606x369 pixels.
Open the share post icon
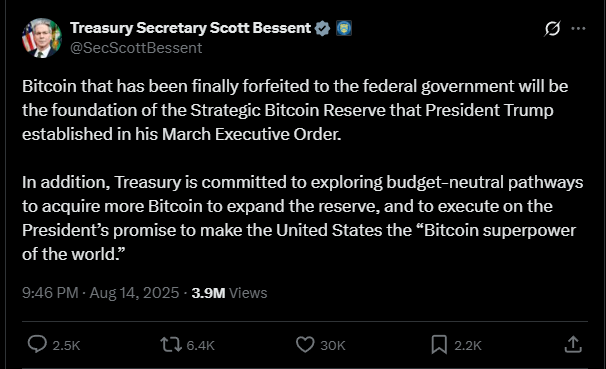click(573, 344)
